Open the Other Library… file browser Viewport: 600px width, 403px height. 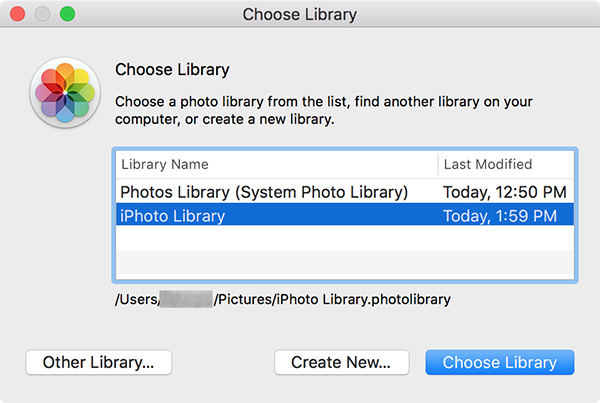point(99,362)
